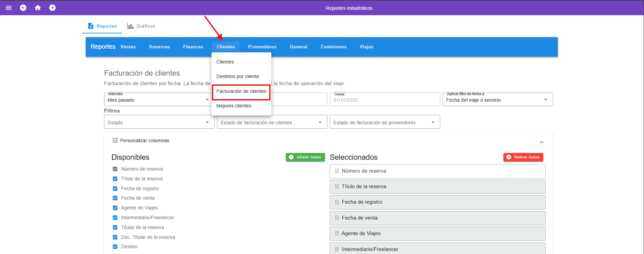Screen dimensions: 644x254
Task: Disable the Destino column checkbox
Action: click(x=115, y=247)
